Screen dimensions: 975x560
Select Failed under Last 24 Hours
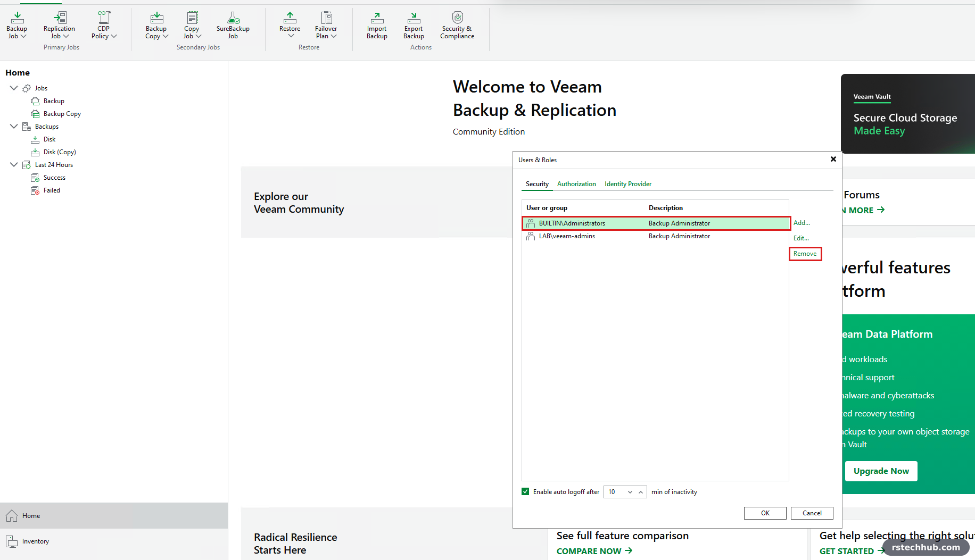pos(52,190)
